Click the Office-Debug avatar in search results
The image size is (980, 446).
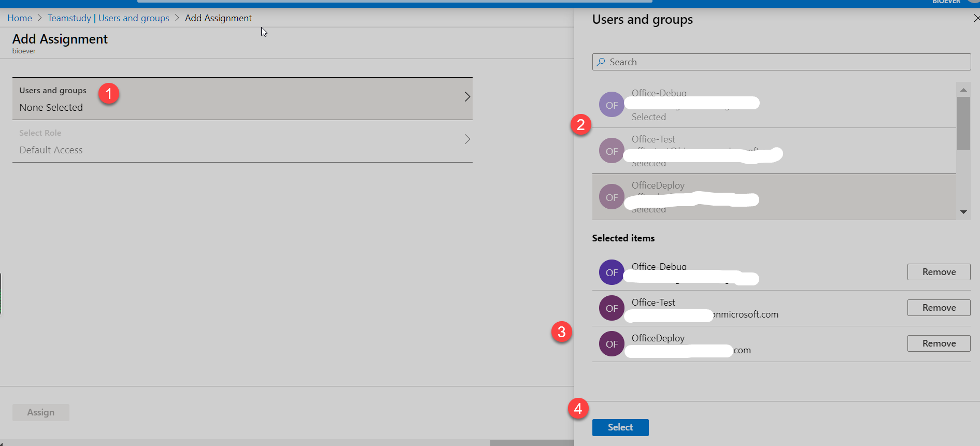(x=612, y=105)
